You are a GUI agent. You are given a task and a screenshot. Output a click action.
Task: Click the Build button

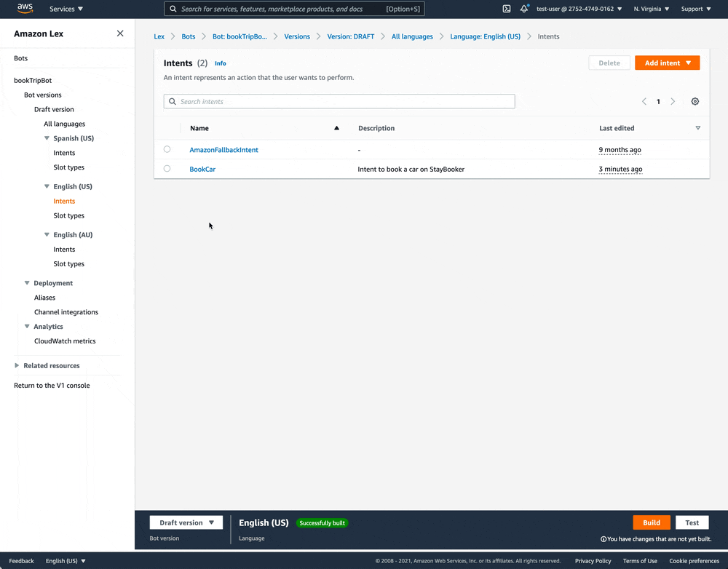[x=652, y=522]
